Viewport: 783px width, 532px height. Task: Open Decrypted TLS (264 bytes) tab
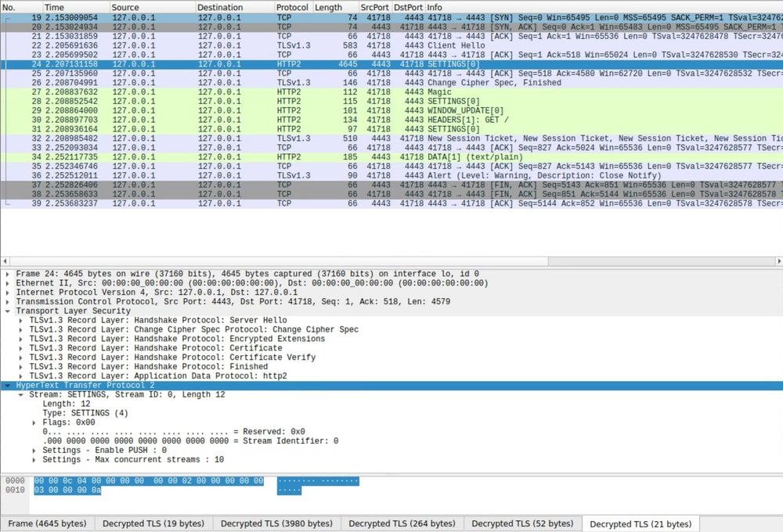pyautogui.click(x=402, y=523)
